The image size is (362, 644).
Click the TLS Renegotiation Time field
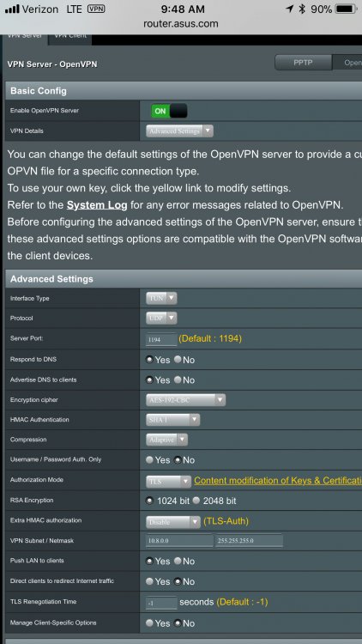coord(161,603)
